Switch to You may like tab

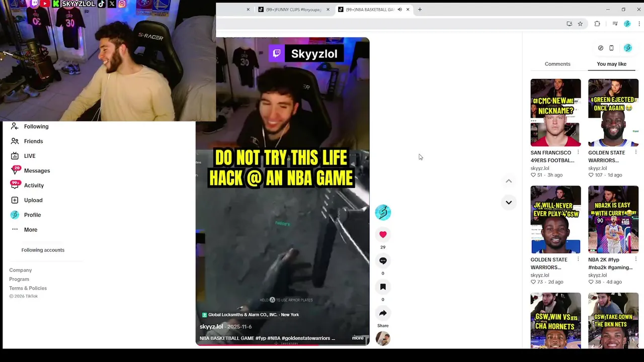[x=611, y=64]
